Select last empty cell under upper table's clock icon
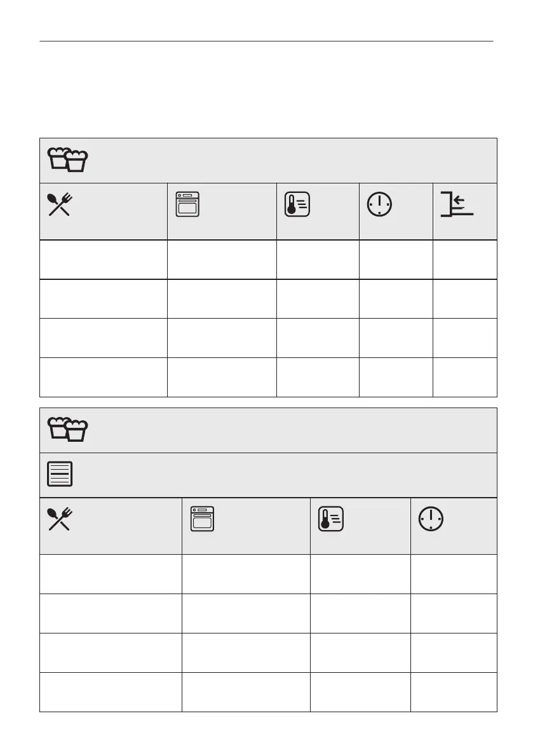 click(396, 377)
